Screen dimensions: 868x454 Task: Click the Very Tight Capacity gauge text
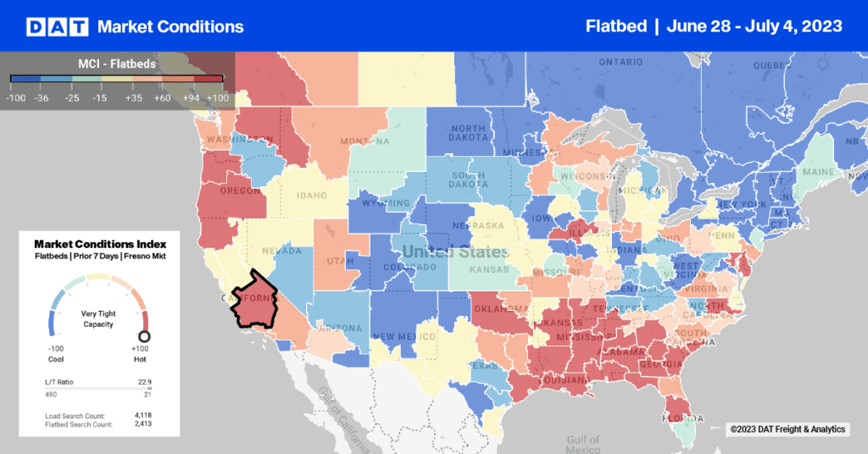click(98, 319)
